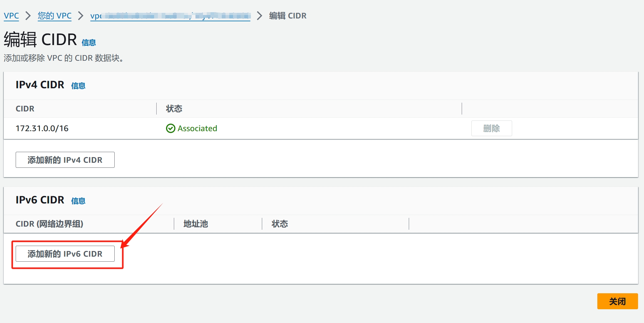The height and width of the screenshot is (323, 644).
Task: Click the chevron after 您的 VPC breadcrumb
Action: [x=81, y=16]
